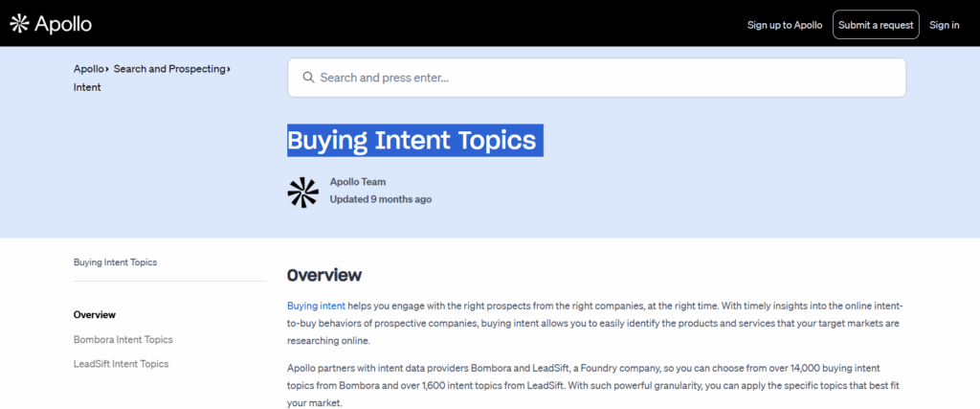This screenshot has width=980, height=409.
Task: Click the Overview section heading
Action: (324, 276)
